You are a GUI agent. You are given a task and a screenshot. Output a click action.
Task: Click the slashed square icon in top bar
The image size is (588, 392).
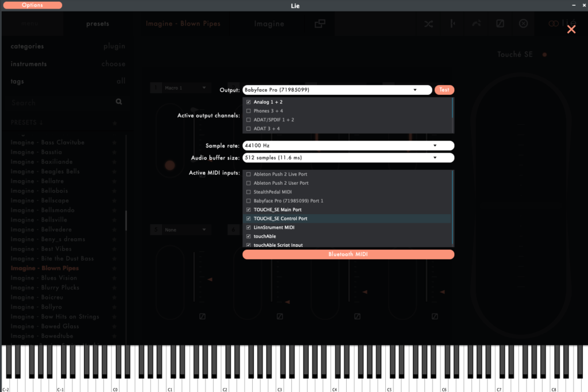tap(500, 24)
